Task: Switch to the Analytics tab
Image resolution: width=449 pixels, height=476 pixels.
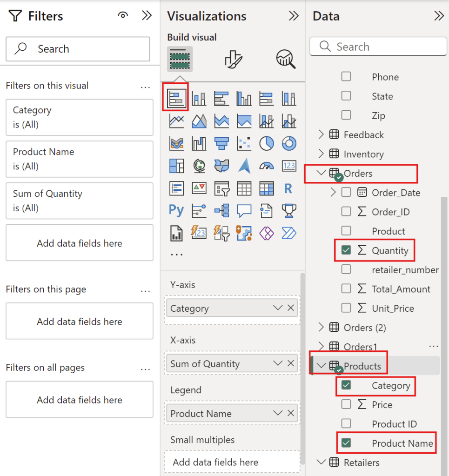Action: tap(285, 60)
